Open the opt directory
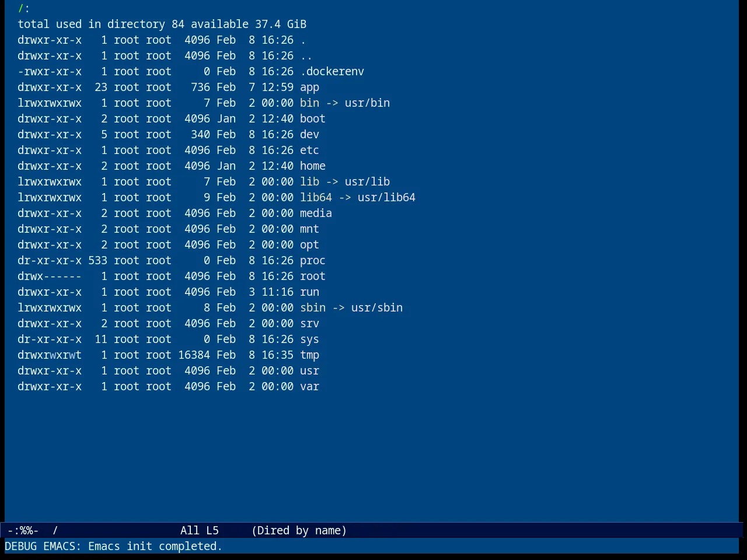747x560 pixels. tap(309, 245)
